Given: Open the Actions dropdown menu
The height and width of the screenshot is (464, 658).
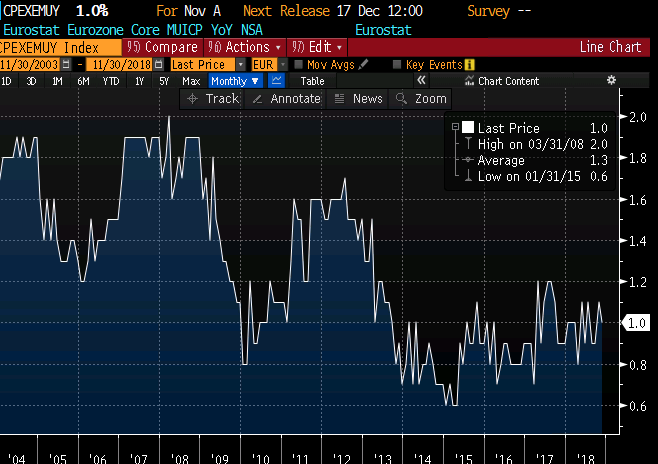Looking at the screenshot, I should (x=245, y=47).
